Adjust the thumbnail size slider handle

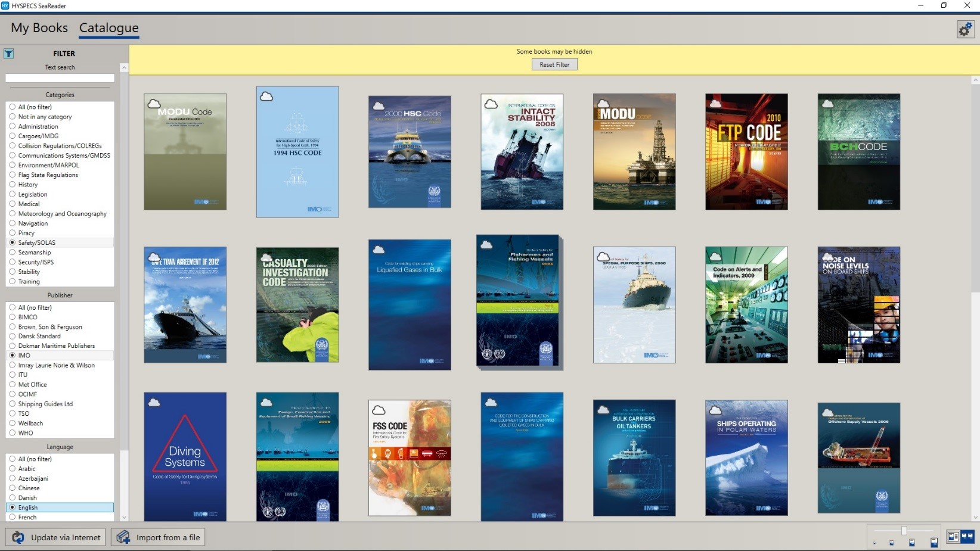coord(904,531)
